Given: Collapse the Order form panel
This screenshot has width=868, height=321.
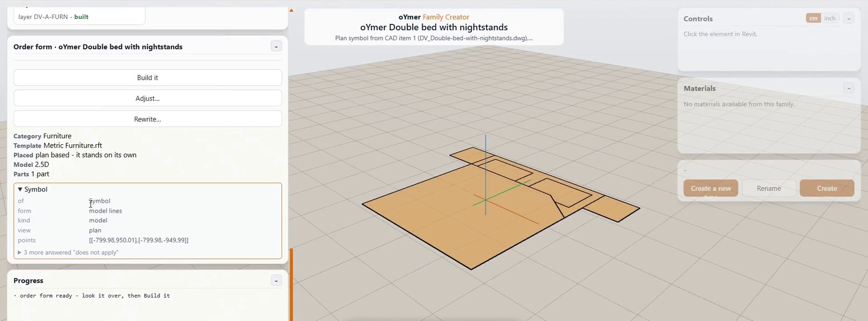Looking at the screenshot, I should 276,47.
